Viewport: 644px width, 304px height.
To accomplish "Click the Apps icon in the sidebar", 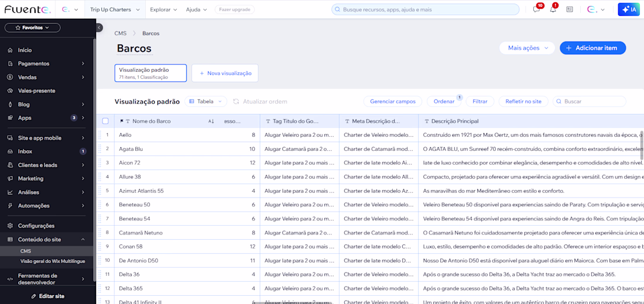I will pyautogui.click(x=11, y=118).
